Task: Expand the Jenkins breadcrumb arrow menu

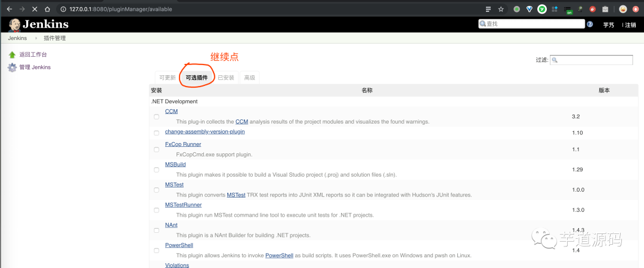Action: (35, 38)
